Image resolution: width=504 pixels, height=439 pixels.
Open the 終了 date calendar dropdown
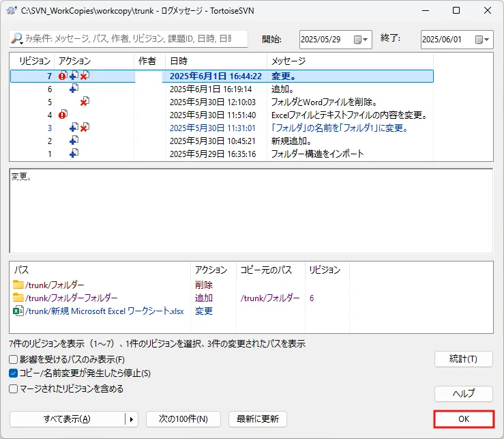click(x=482, y=40)
